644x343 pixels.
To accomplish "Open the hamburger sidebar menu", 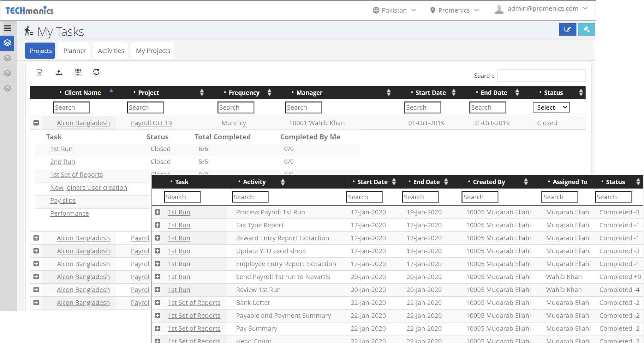I will [8, 28].
